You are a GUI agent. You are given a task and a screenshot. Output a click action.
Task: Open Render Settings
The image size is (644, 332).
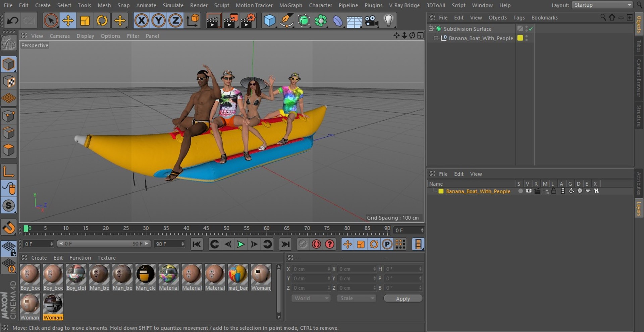pyautogui.click(x=248, y=21)
